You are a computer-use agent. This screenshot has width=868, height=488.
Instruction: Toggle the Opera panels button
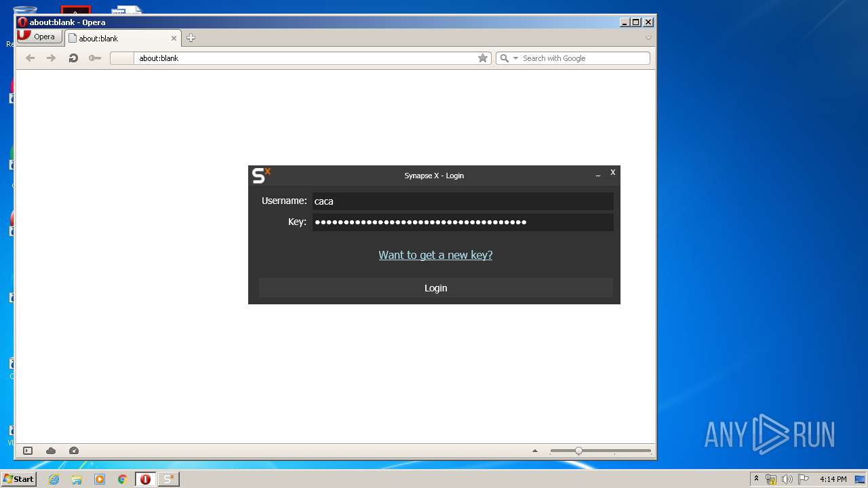click(28, 451)
